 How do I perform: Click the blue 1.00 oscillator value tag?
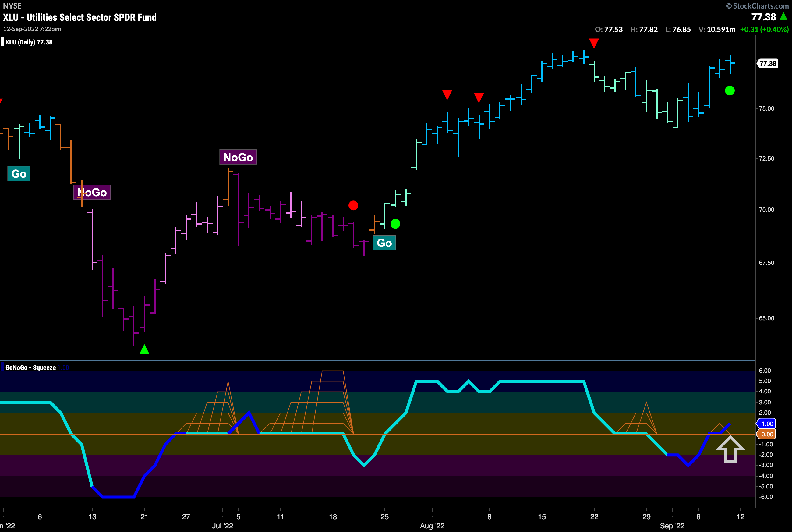pyautogui.click(x=767, y=424)
